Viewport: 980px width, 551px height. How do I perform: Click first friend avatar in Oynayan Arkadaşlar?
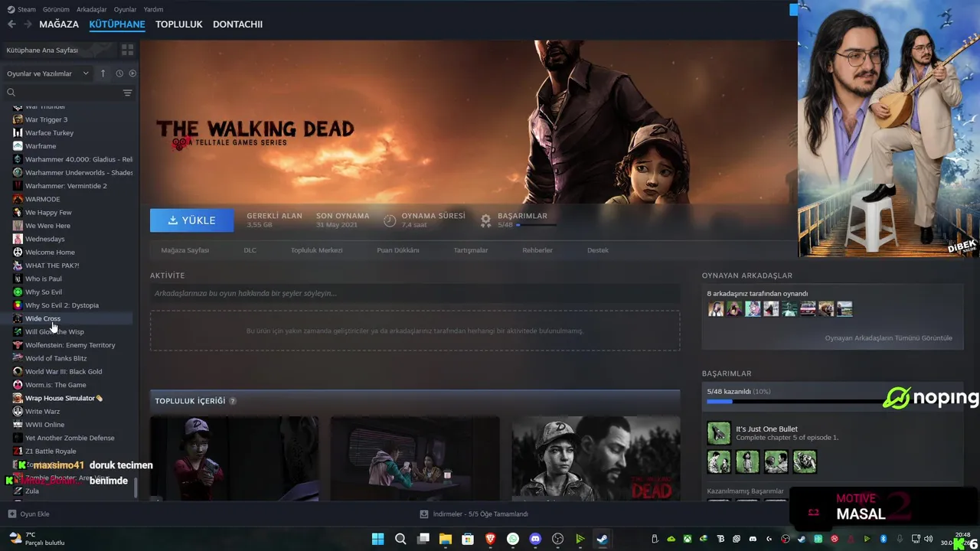(716, 309)
